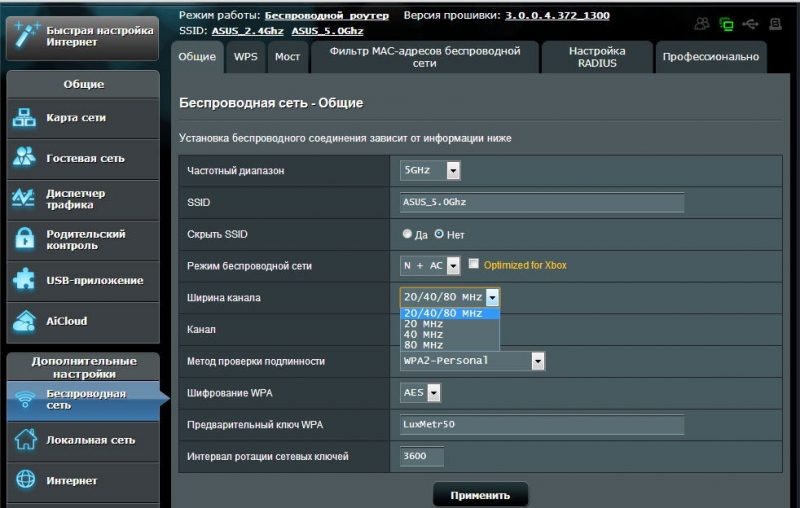Viewport: 800px width, 508px height.
Task: Click the SSID input field
Action: [x=542, y=202]
